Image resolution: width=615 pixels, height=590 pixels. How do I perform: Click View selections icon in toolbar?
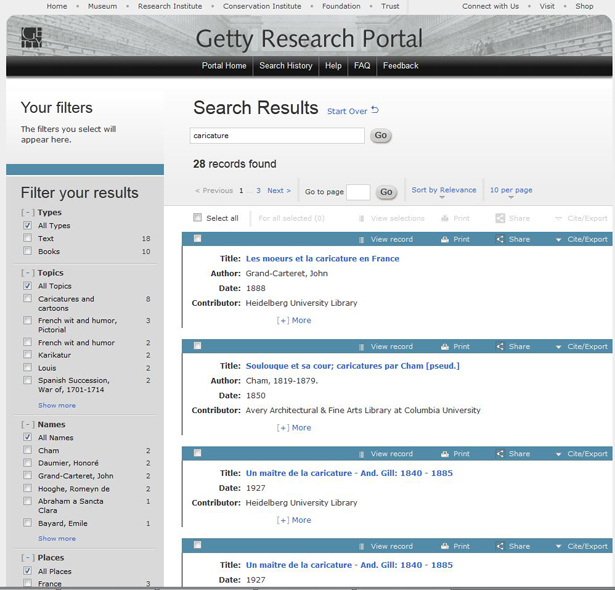[362, 219]
